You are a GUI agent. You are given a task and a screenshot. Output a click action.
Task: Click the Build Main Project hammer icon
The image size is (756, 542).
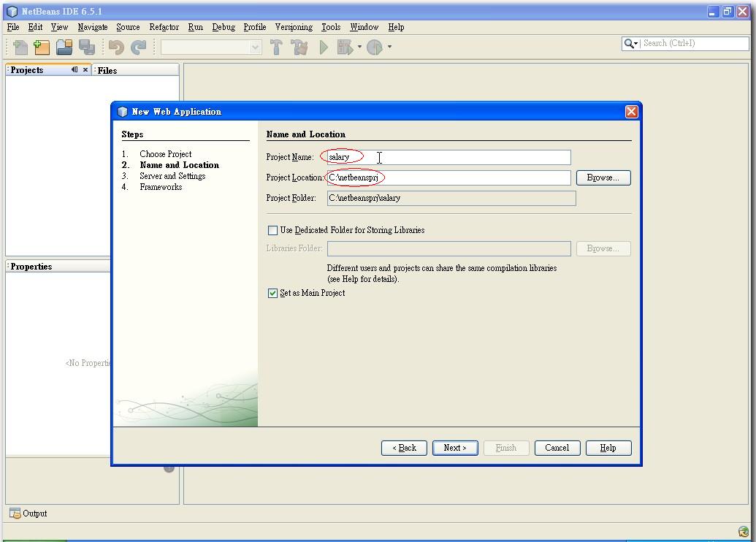click(x=276, y=47)
